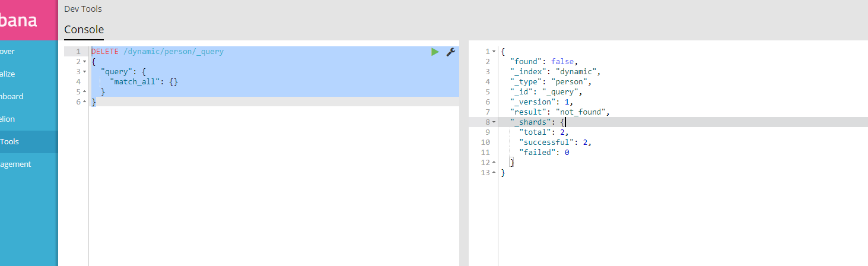Click line number 4 in the request gutter

pyautogui.click(x=78, y=82)
